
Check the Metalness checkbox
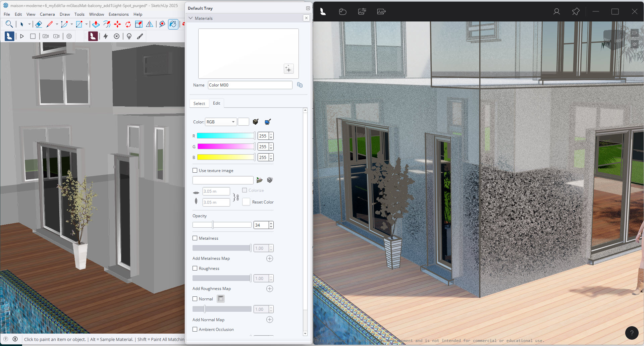(x=195, y=238)
